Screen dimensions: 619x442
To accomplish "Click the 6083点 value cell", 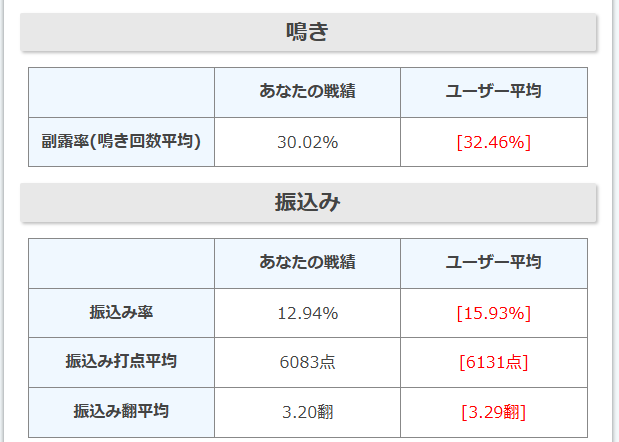I will (x=308, y=362).
